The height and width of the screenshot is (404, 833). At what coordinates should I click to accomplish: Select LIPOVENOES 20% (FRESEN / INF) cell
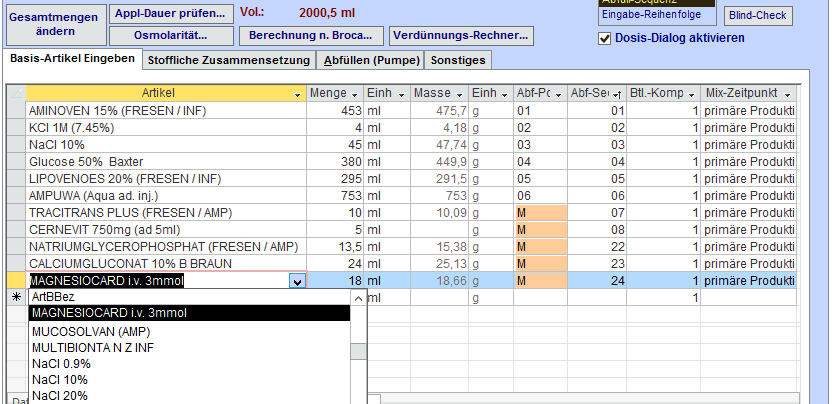tap(166, 179)
